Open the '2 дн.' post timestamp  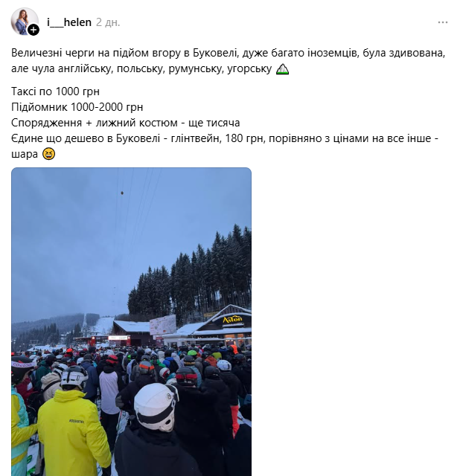(108, 22)
